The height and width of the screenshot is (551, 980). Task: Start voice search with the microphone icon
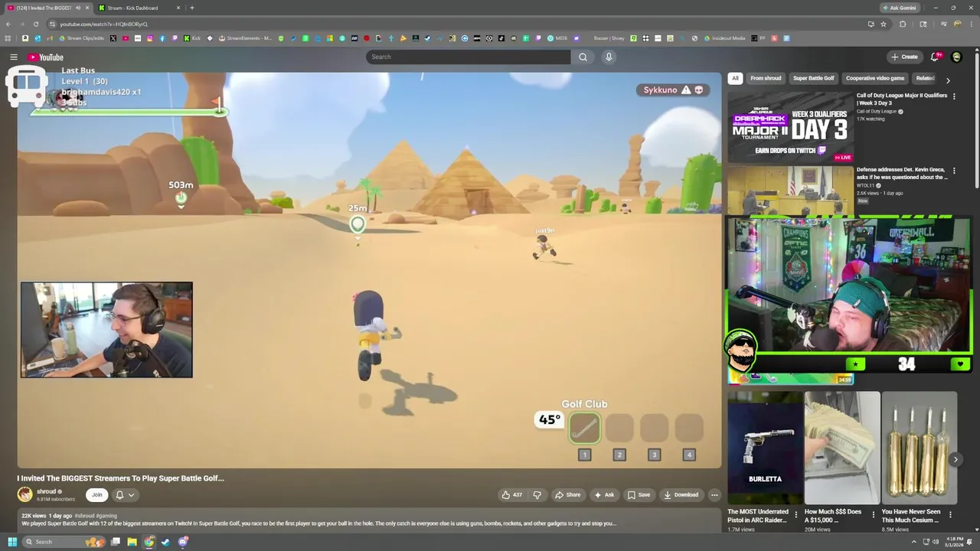[609, 57]
